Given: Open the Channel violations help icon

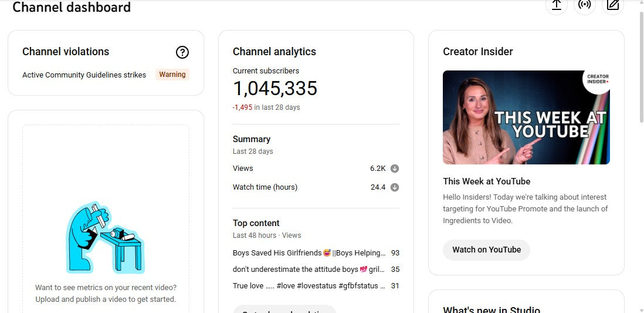Looking at the screenshot, I should [x=182, y=52].
